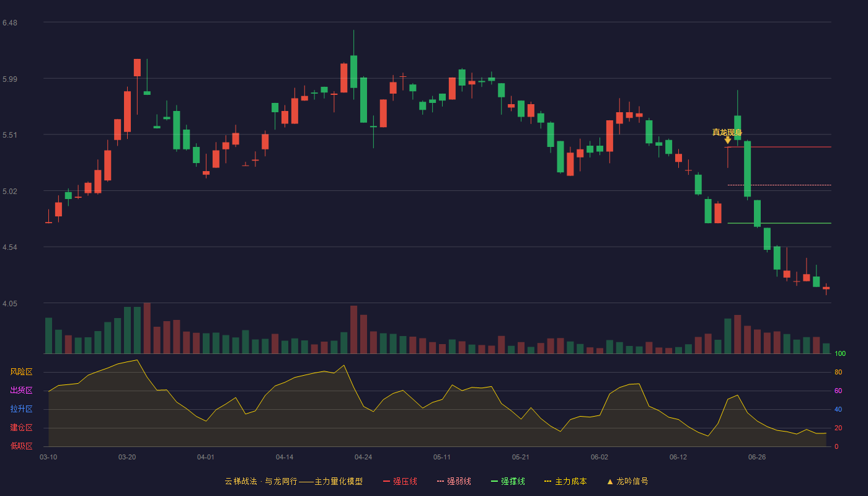This screenshot has width=868, height=496.
Task: Click the 5.51 price axis label
Action: [x=10, y=135]
